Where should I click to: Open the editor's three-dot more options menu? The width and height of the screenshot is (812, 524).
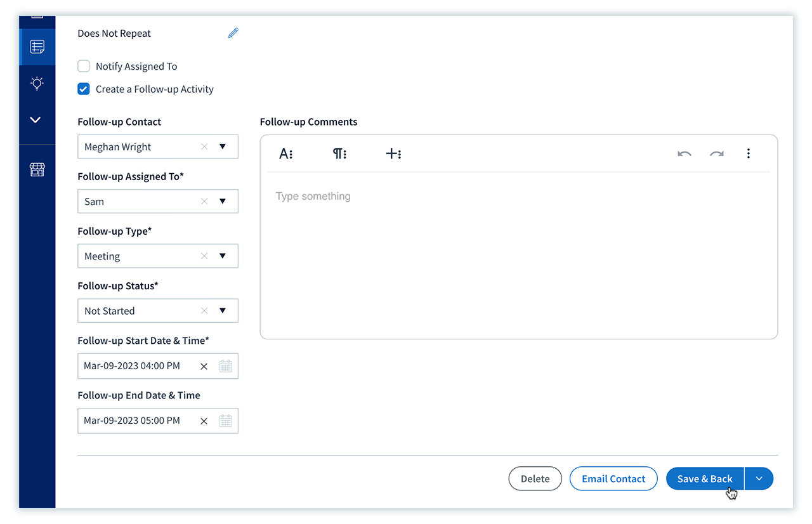[749, 154]
